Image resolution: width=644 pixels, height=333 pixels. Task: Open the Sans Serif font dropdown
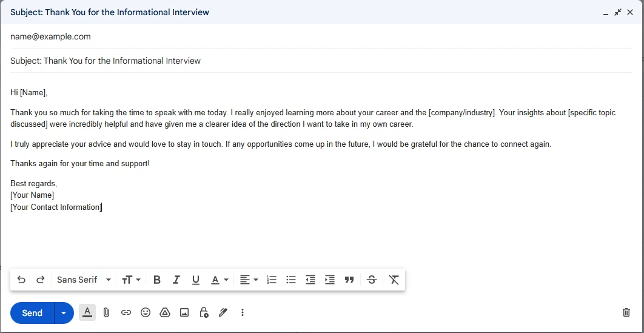click(x=84, y=280)
